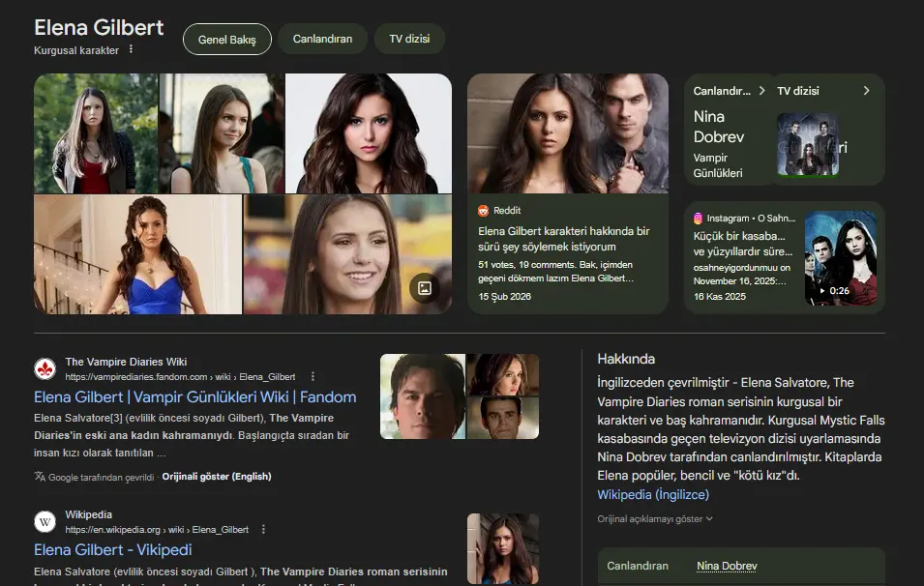Expand the TV dizisi card chevron

pos(866,91)
